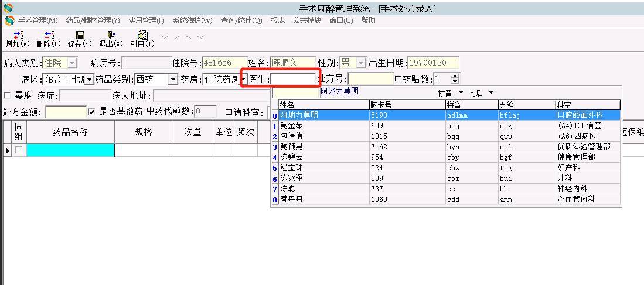Select doctor 蔡丹丹 in lookup list

tap(449, 200)
